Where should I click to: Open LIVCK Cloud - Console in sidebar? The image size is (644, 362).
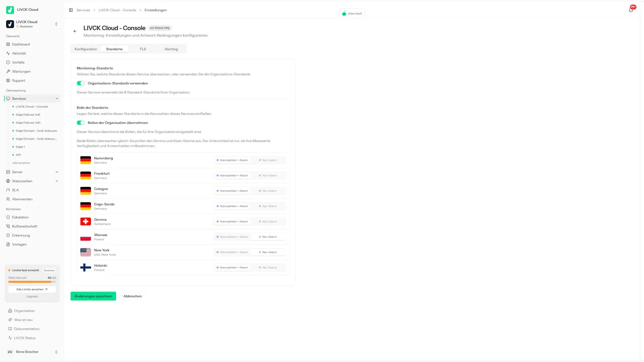(35, 107)
